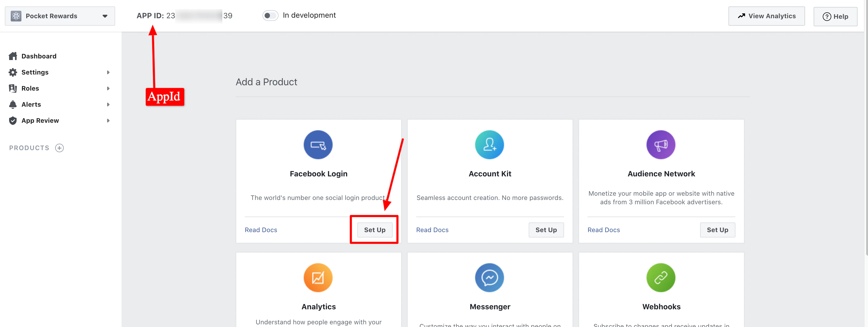Click 'Seamless account creation. No more passwords.' text
The width and height of the screenshot is (868, 327).
(x=490, y=198)
